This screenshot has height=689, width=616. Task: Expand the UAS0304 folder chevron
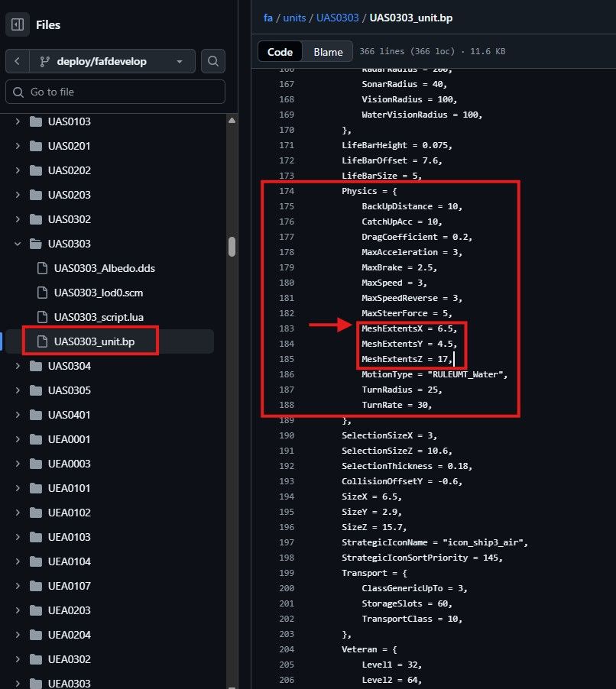(18, 366)
